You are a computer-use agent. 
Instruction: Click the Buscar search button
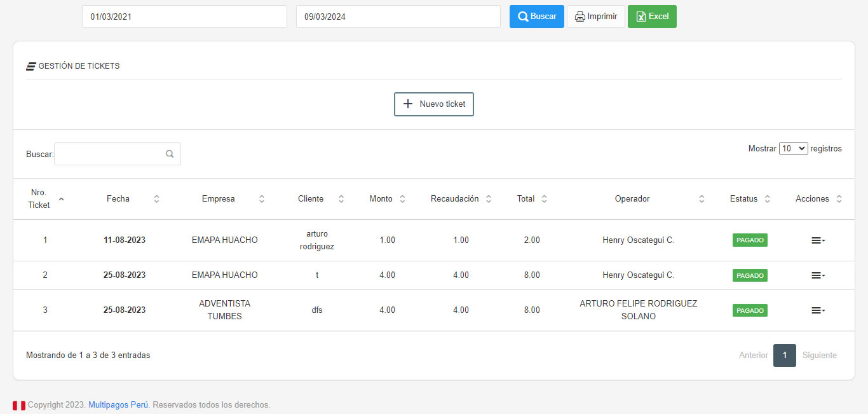tap(536, 17)
